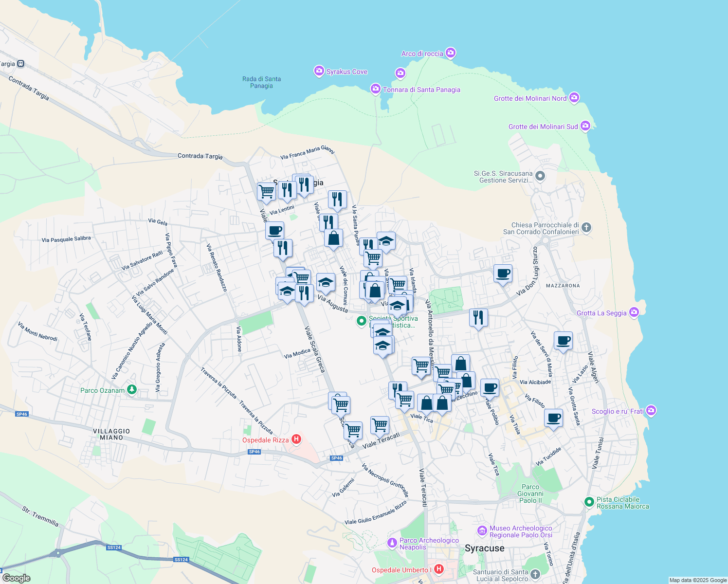Click the Map data ©2025 Google text
Screen dimensions: 728x584
point(698,580)
